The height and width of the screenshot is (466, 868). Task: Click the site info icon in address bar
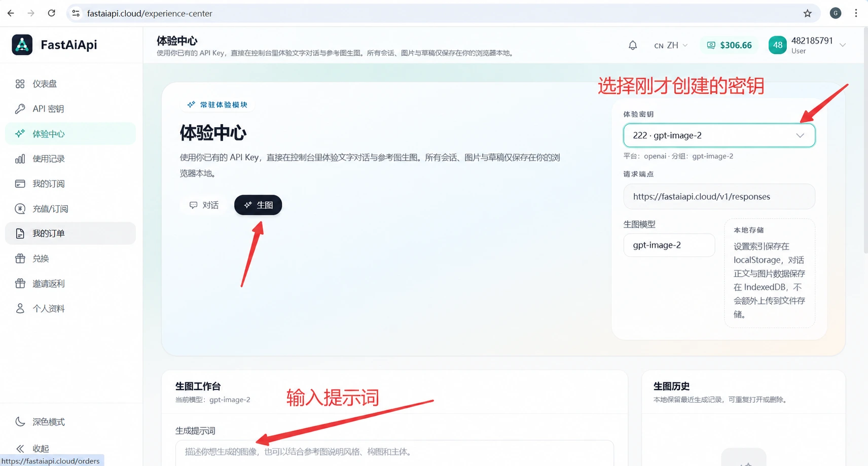76,13
